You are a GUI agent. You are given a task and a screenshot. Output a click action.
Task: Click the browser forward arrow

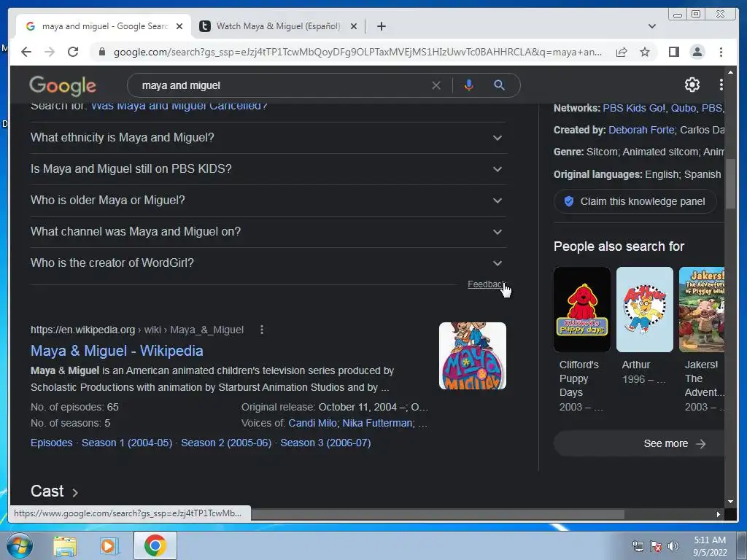[50, 52]
